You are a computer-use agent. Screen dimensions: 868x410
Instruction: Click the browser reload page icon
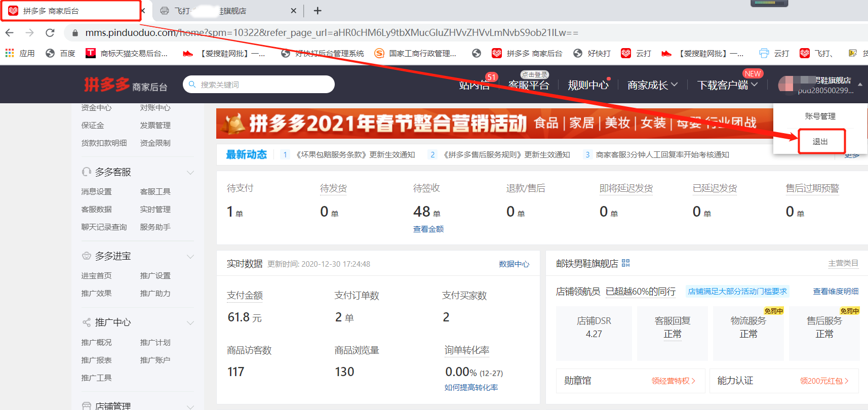(x=50, y=33)
